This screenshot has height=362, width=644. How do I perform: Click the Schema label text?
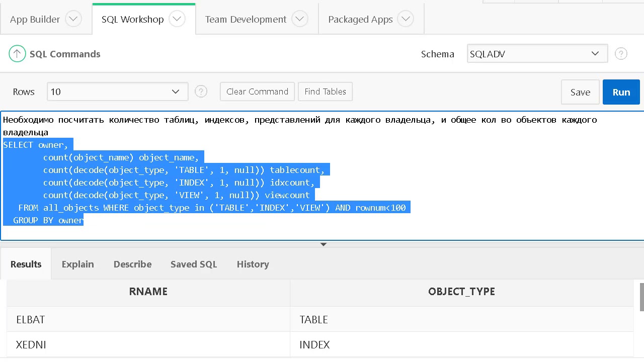point(437,54)
